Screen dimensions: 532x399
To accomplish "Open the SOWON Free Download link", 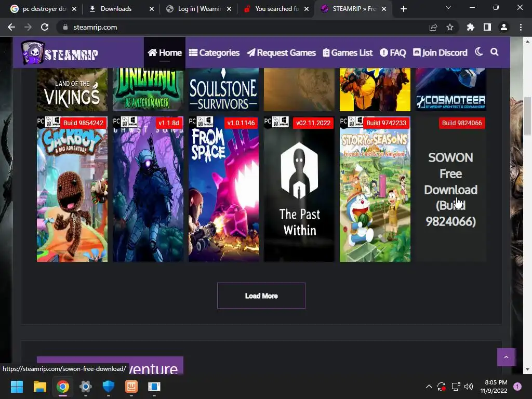I will [x=450, y=189].
